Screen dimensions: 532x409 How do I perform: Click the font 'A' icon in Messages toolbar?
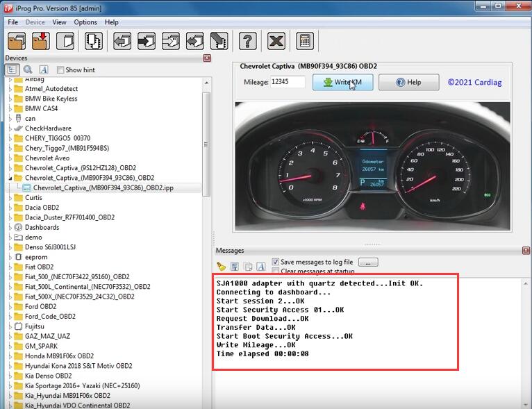[261, 266]
